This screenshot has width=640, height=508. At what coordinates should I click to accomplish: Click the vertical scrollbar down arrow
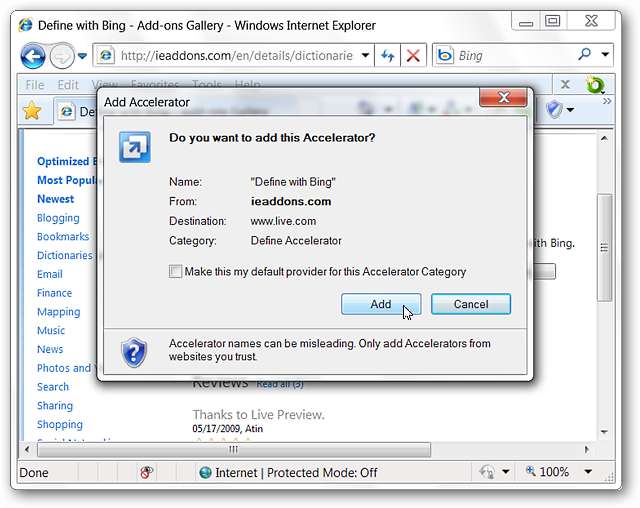(604, 432)
